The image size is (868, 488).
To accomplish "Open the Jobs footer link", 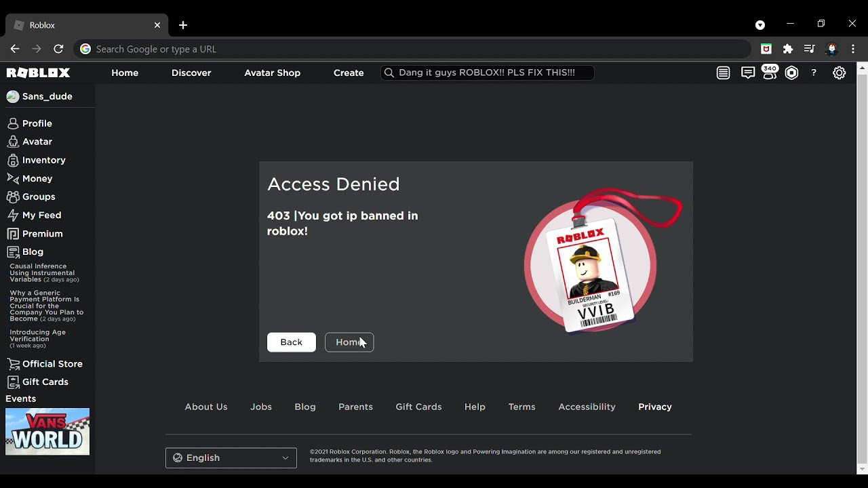I will (x=261, y=407).
